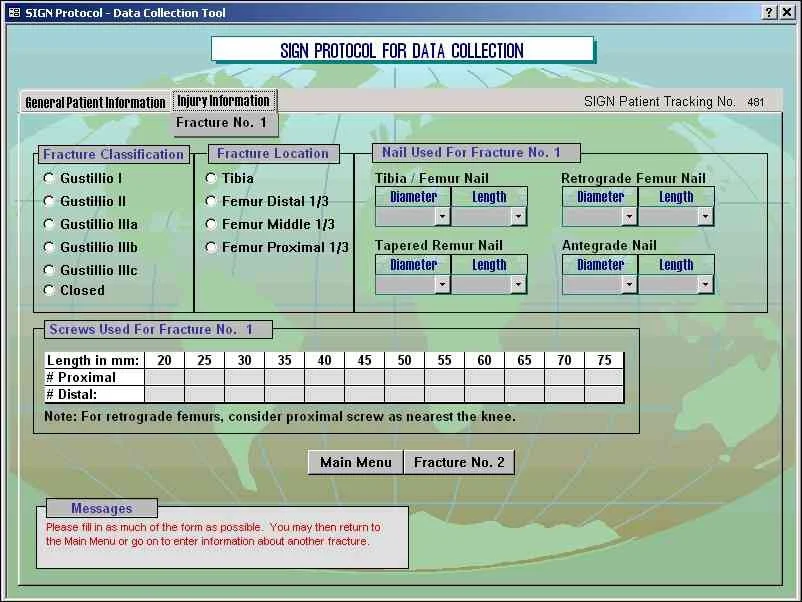Click the red Messages instruction text
This screenshot has width=802, height=602.
point(213,534)
